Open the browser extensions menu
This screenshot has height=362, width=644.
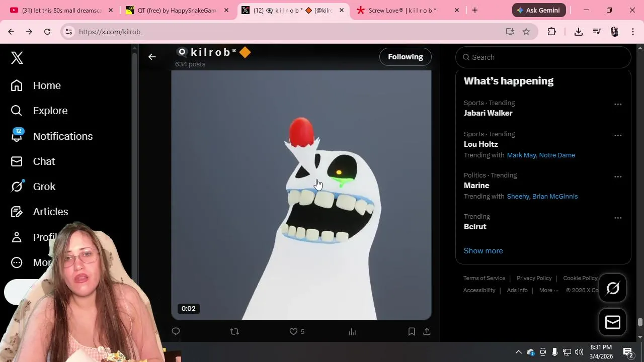pos(552,32)
